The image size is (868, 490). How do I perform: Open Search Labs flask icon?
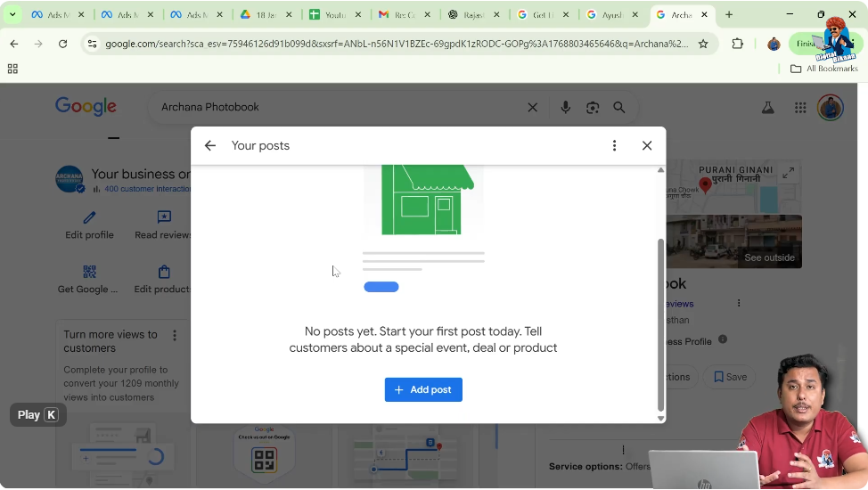coord(768,108)
